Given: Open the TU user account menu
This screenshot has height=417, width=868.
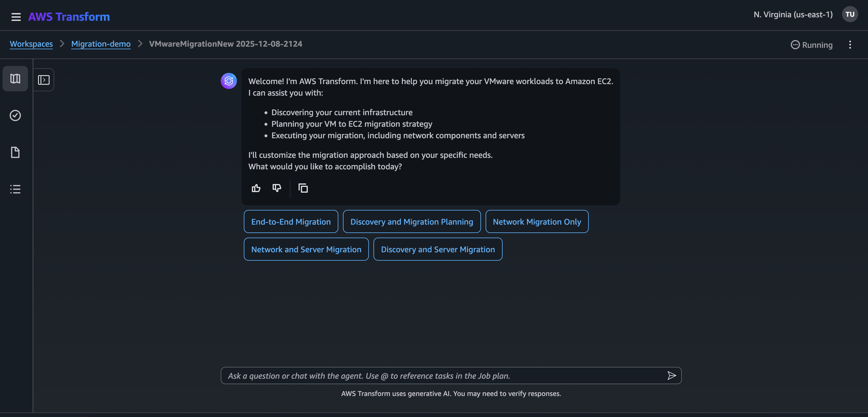Looking at the screenshot, I should pos(850,14).
